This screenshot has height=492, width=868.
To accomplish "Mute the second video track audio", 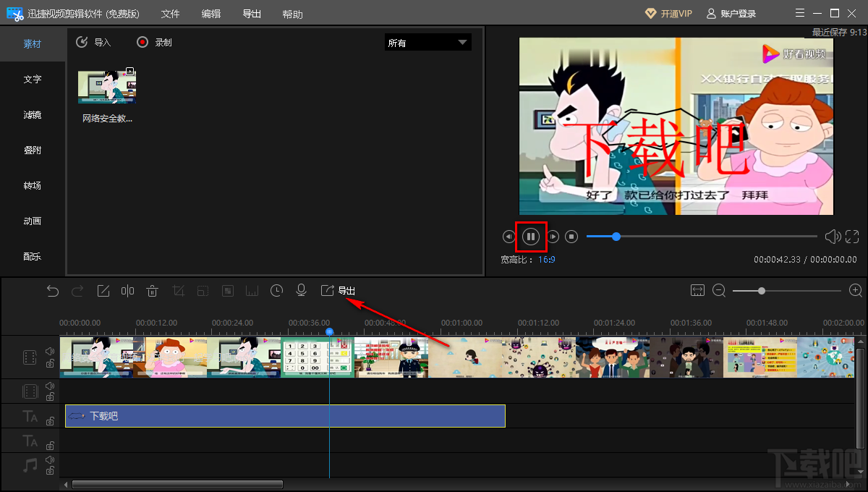I will click(50, 386).
